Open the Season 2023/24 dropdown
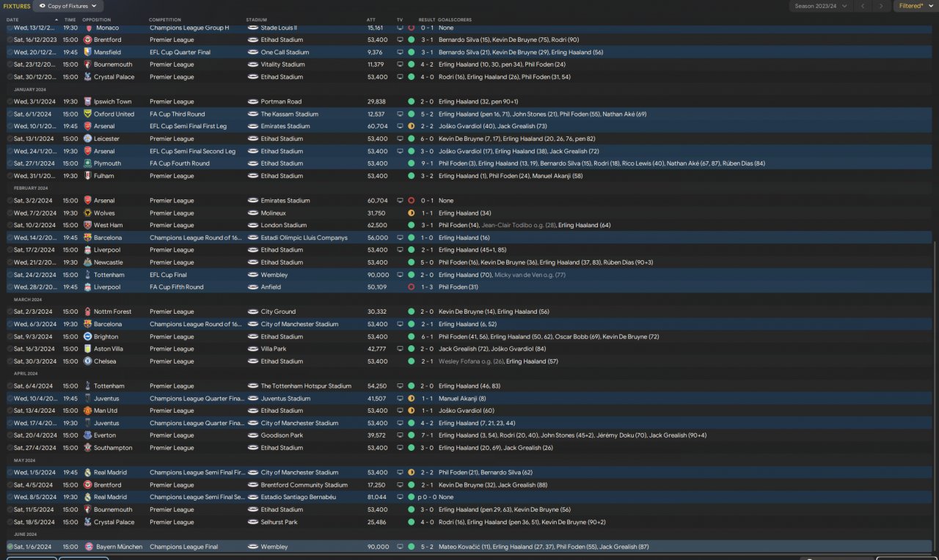This screenshot has width=939, height=560. [x=821, y=6]
